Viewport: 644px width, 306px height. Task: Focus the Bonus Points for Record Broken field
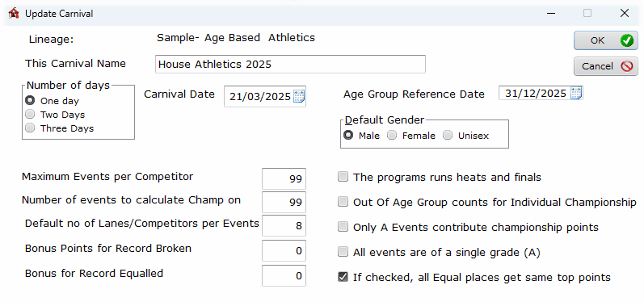[284, 250]
